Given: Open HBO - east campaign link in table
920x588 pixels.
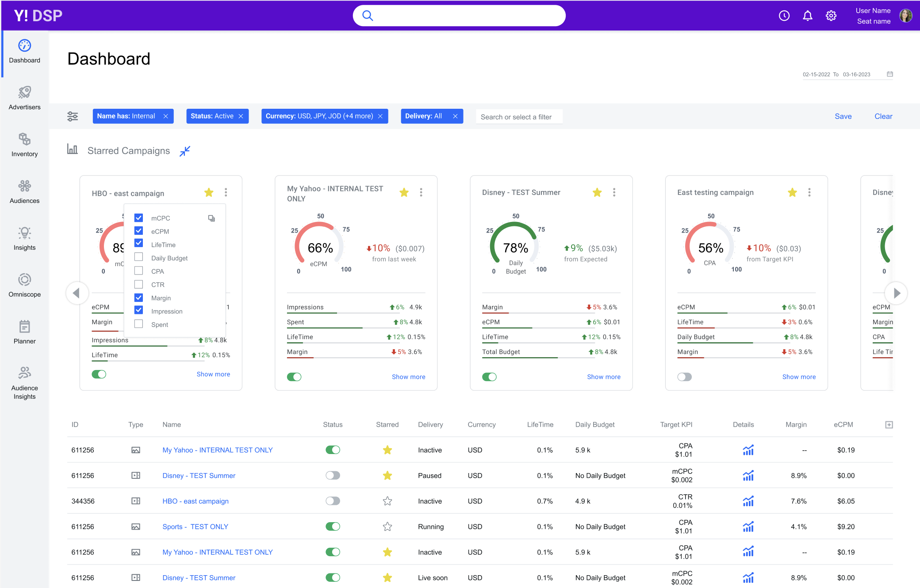Looking at the screenshot, I should (195, 501).
